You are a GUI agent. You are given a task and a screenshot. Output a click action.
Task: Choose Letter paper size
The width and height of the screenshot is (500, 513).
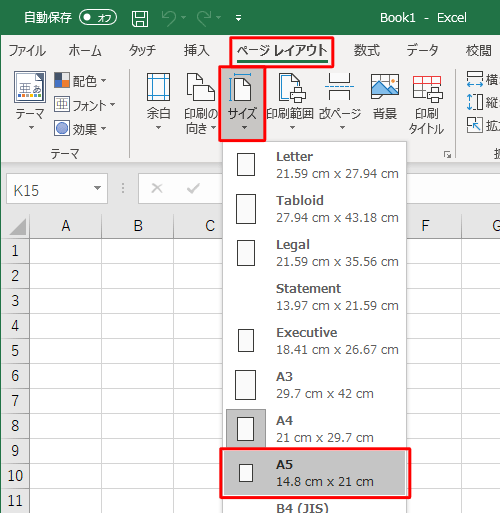point(315,165)
